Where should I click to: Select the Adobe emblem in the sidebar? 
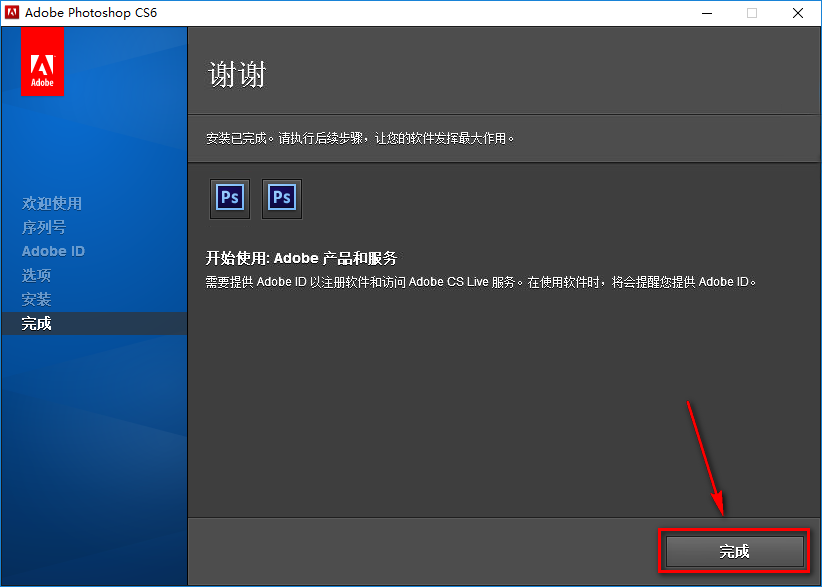(x=42, y=61)
